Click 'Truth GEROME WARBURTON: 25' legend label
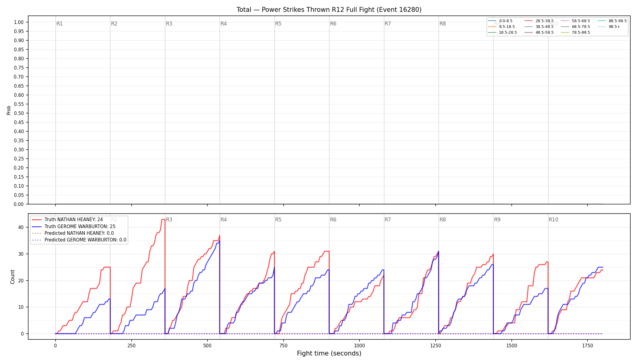 tap(80, 227)
